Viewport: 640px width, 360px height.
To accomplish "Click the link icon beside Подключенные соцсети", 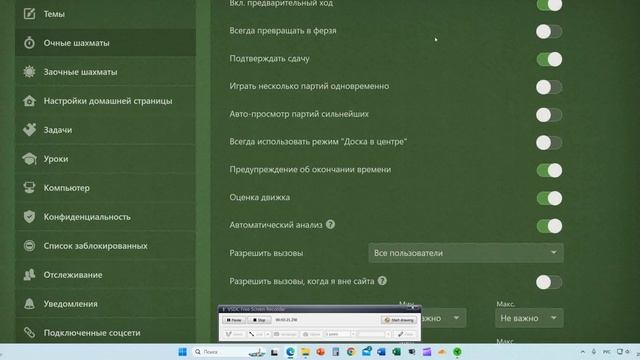I will (29, 333).
